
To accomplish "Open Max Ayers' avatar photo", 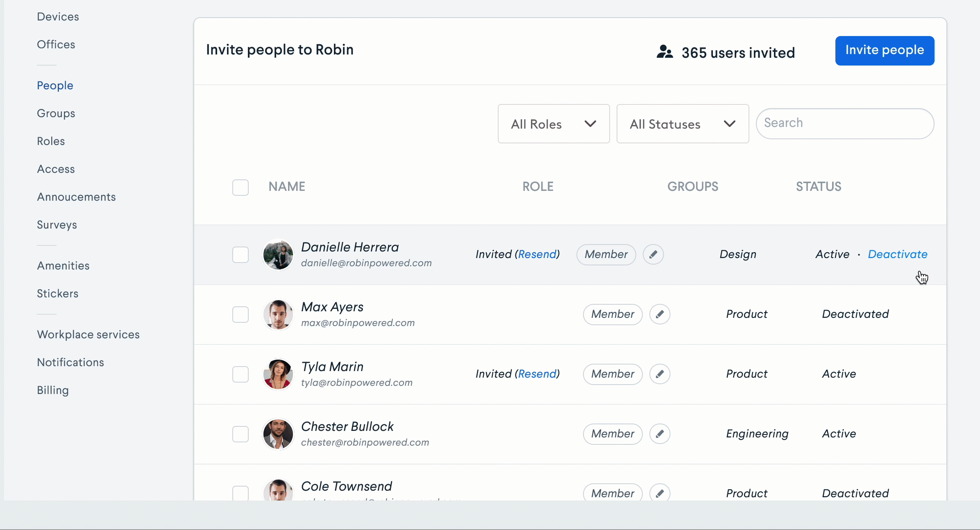I will click(278, 314).
